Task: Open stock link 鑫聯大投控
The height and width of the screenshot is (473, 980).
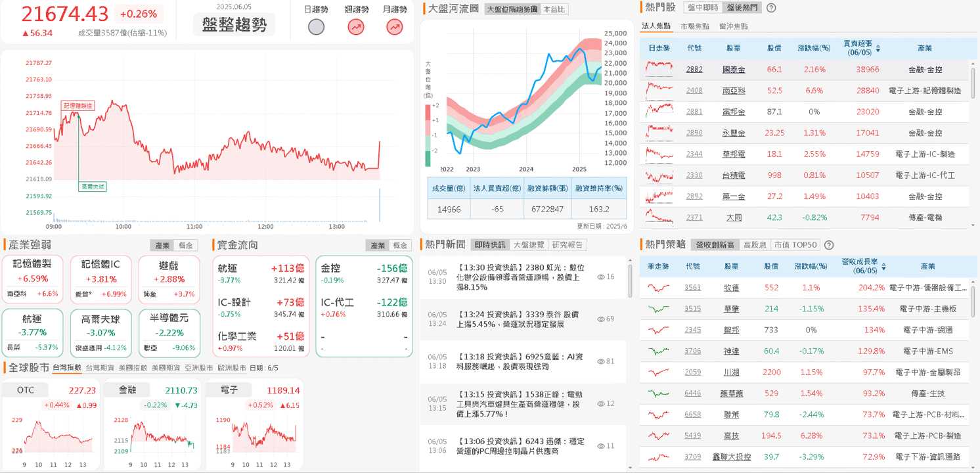Action: (732, 457)
